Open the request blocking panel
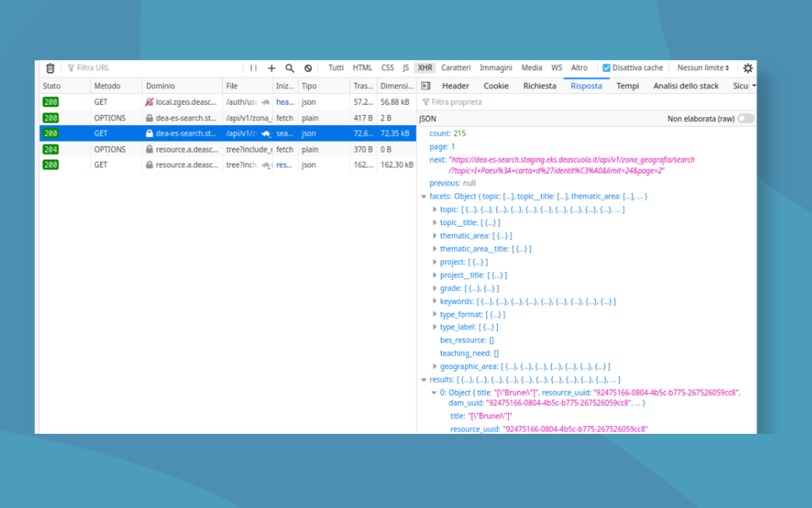This screenshot has height=508, width=812. 308,68
